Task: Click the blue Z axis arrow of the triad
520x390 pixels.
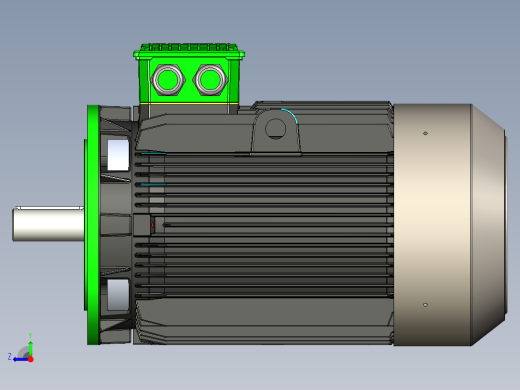Action: (21, 359)
